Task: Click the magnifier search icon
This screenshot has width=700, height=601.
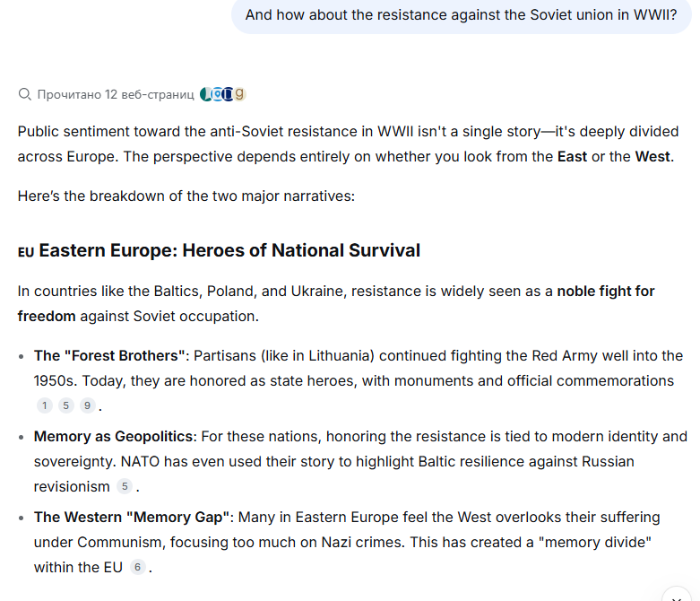Action: coord(24,94)
